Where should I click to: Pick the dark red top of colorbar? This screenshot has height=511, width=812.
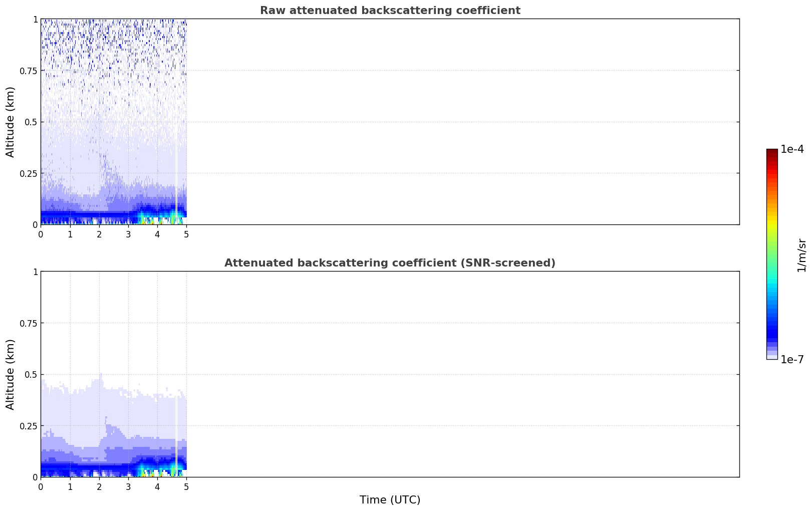(772, 152)
